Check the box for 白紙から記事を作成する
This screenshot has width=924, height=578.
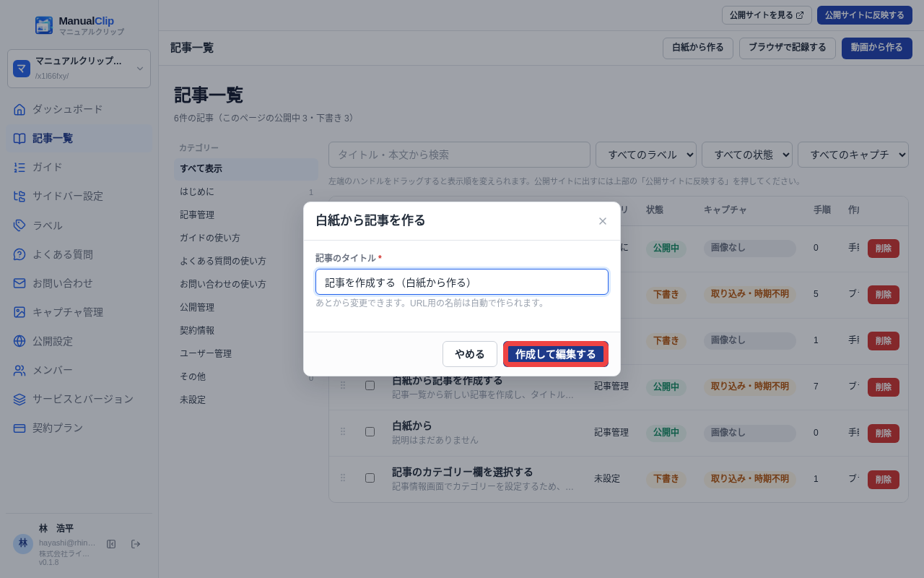(370, 385)
